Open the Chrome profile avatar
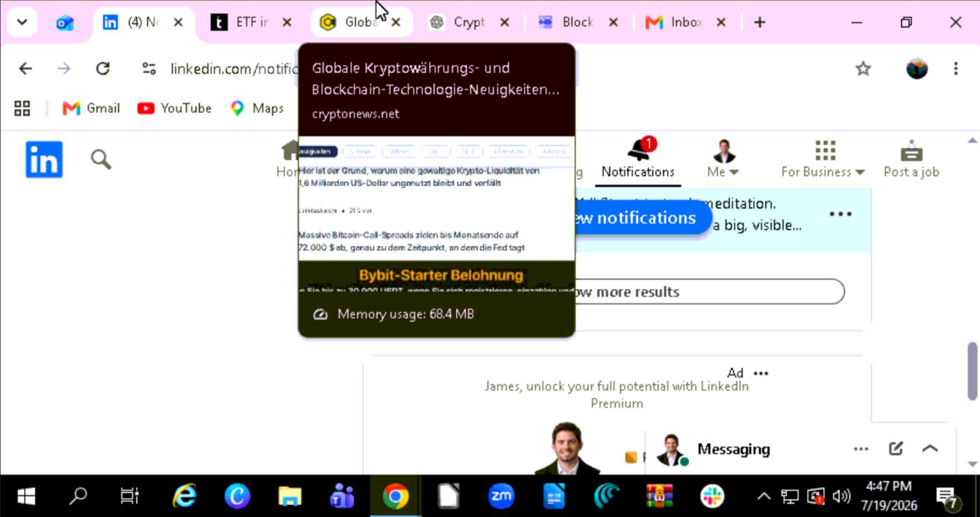This screenshot has width=980, height=517. 917,69
